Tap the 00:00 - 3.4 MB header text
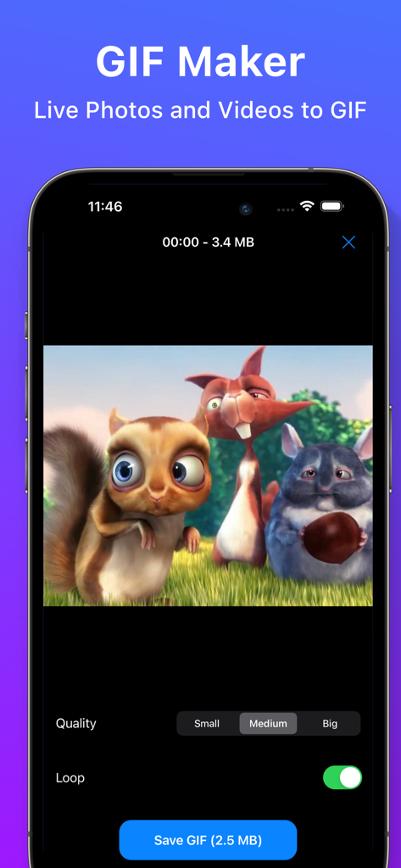Viewport: 401px width, 868px height. (x=209, y=242)
